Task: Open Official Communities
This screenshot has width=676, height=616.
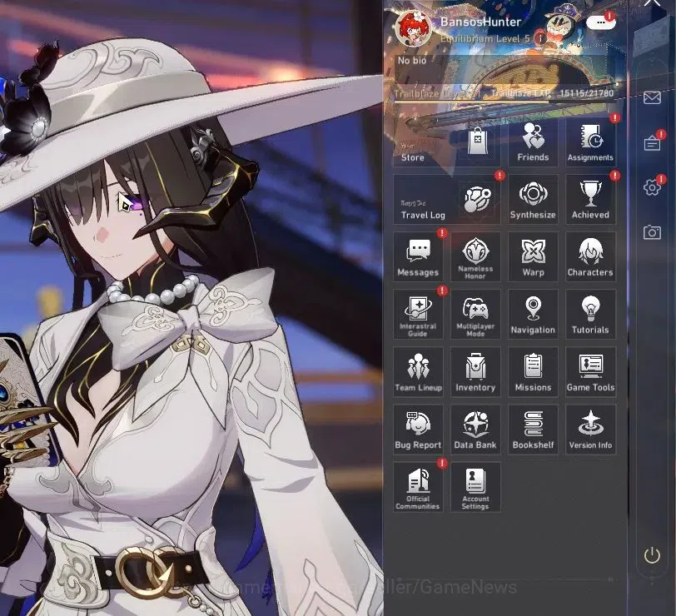Action: click(418, 487)
